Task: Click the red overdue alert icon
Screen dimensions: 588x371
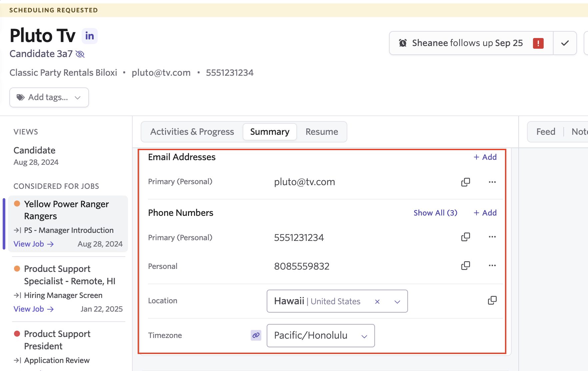Action: click(x=538, y=43)
